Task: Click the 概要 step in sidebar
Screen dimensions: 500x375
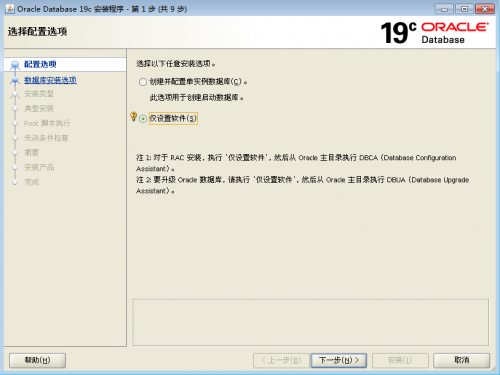Action: [32, 152]
